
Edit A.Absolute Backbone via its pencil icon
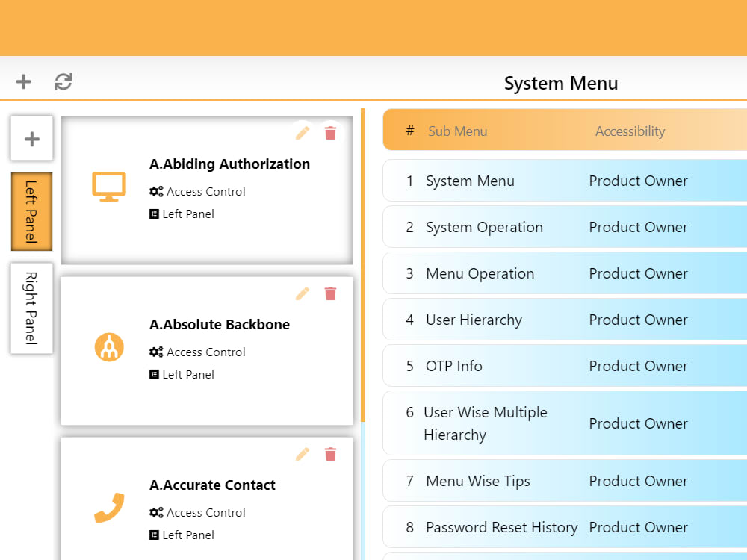click(302, 293)
